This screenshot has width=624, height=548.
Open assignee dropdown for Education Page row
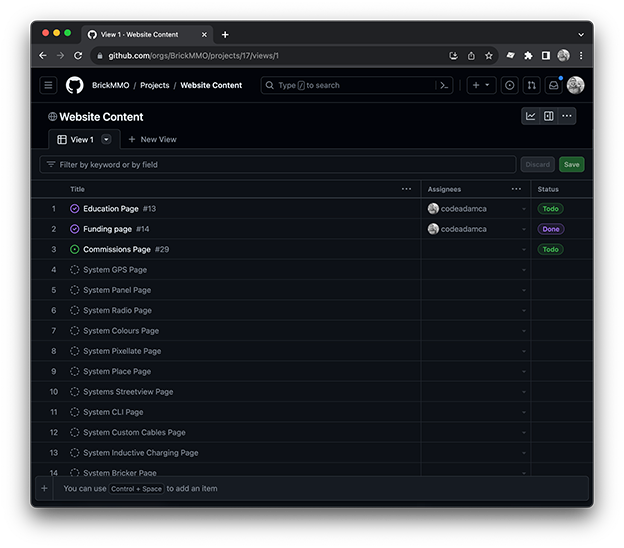click(x=523, y=209)
